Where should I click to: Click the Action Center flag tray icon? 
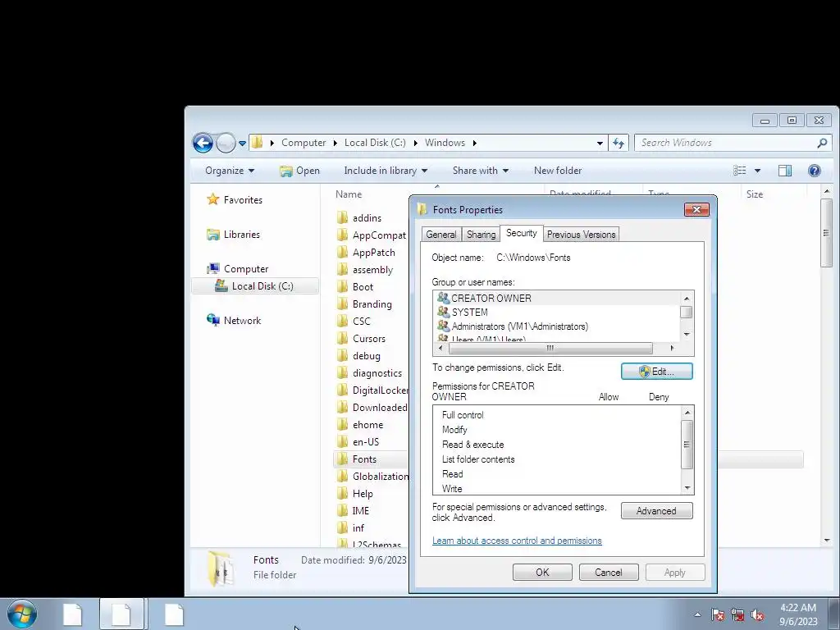718,614
